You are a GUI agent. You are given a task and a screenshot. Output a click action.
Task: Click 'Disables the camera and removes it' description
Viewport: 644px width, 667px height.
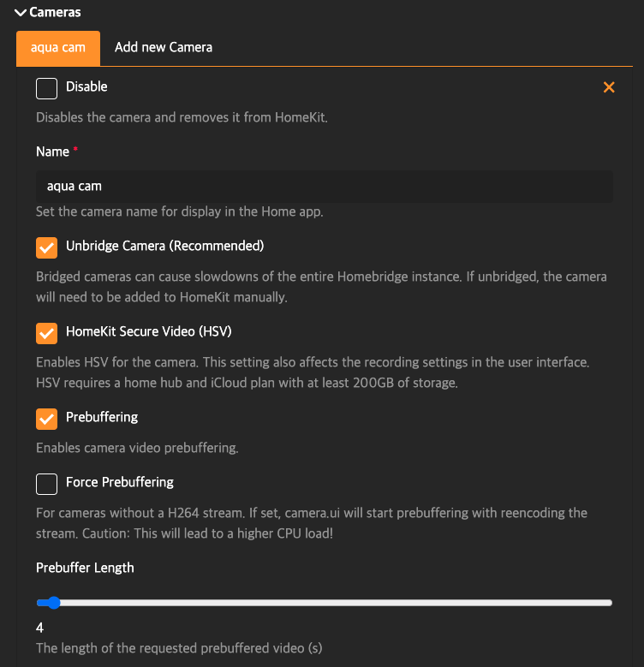(x=182, y=117)
